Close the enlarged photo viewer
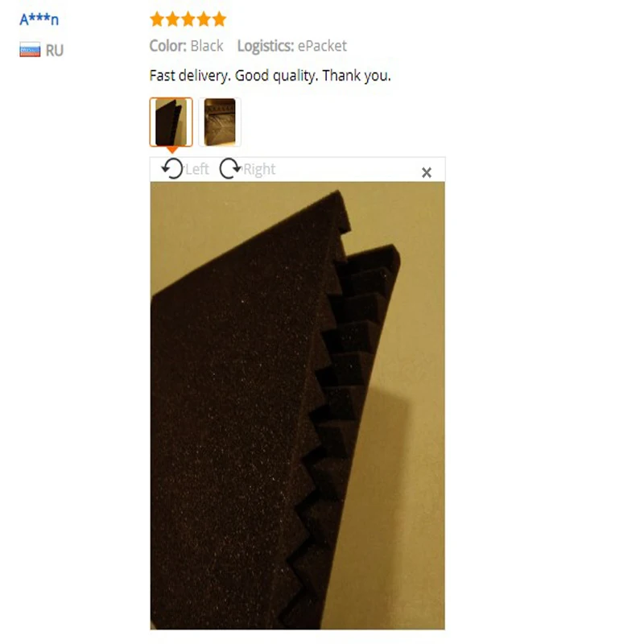This screenshot has height=644, width=644. 427,172
